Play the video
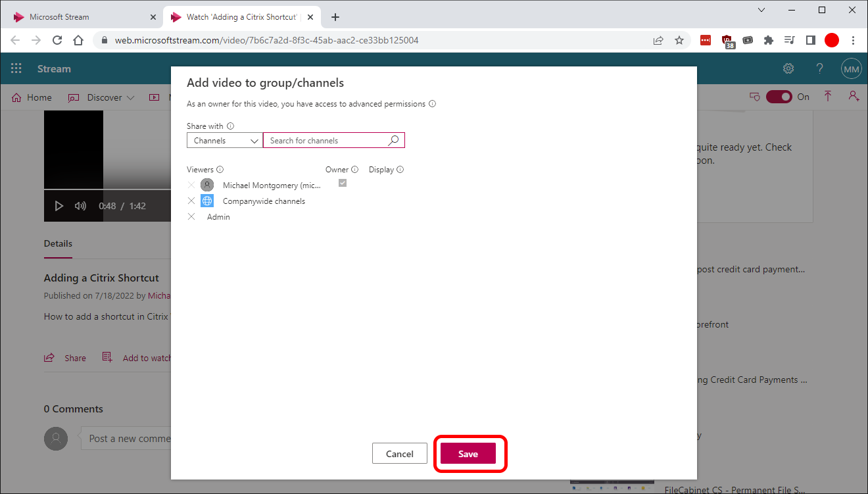 pos(59,206)
